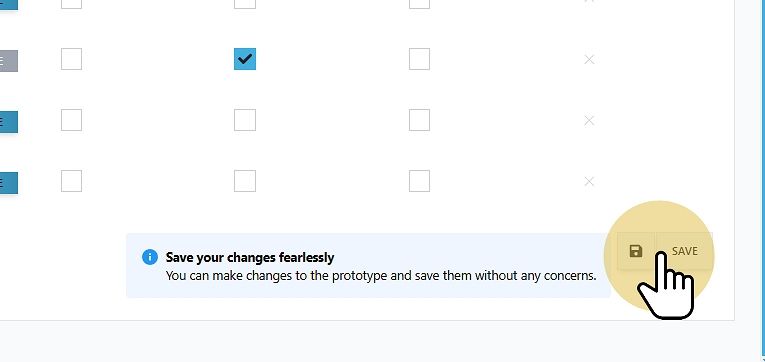
Task: Enable middle-column checkbox in the bottom row
Action: pos(245,181)
